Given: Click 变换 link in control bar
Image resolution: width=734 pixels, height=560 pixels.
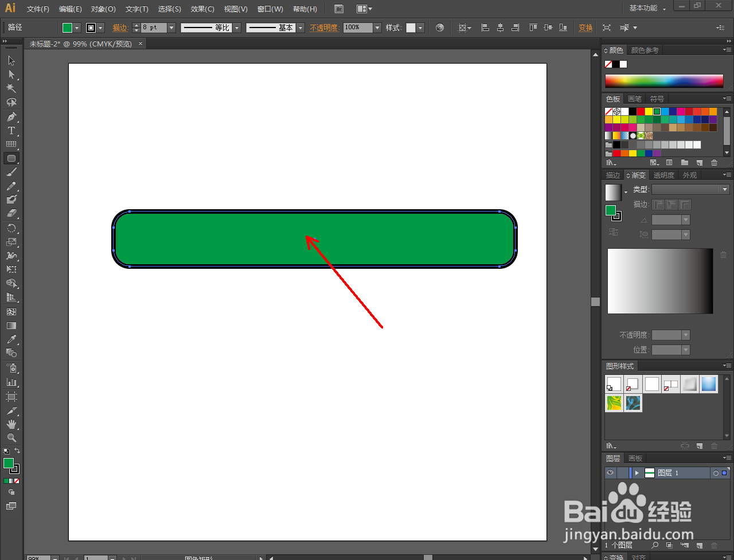Looking at the screenshot, I should coord(585,28).
